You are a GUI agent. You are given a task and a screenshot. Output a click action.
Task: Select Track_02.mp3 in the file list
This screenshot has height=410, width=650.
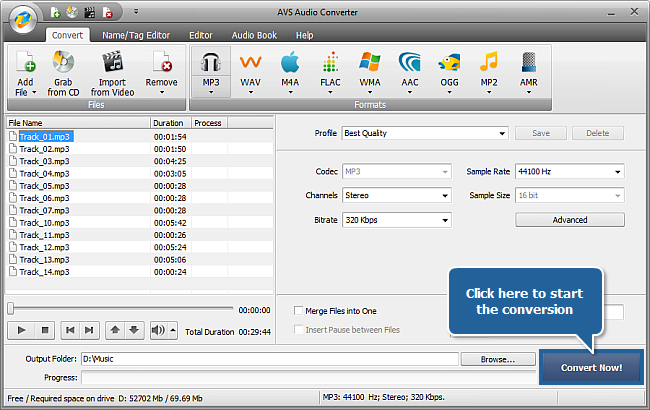44,149
